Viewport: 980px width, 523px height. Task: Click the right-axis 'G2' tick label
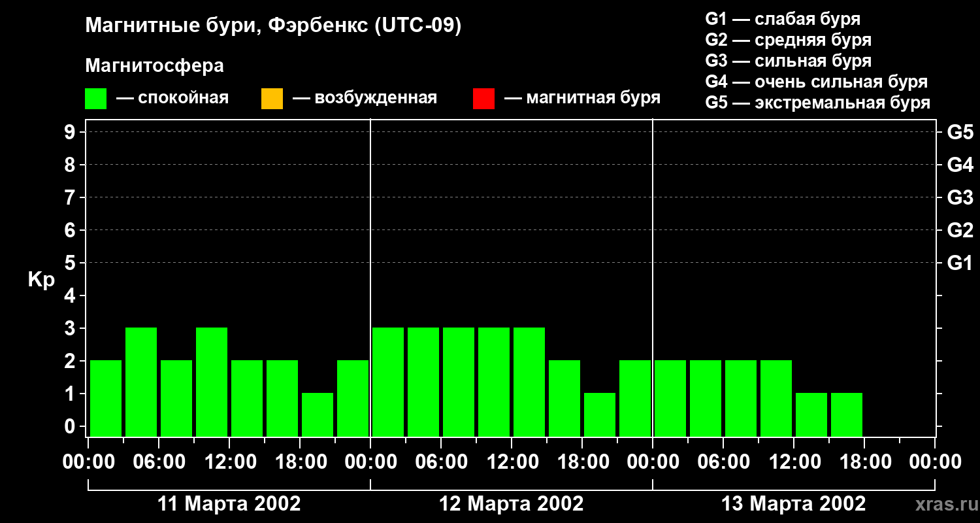pos(960,230)
